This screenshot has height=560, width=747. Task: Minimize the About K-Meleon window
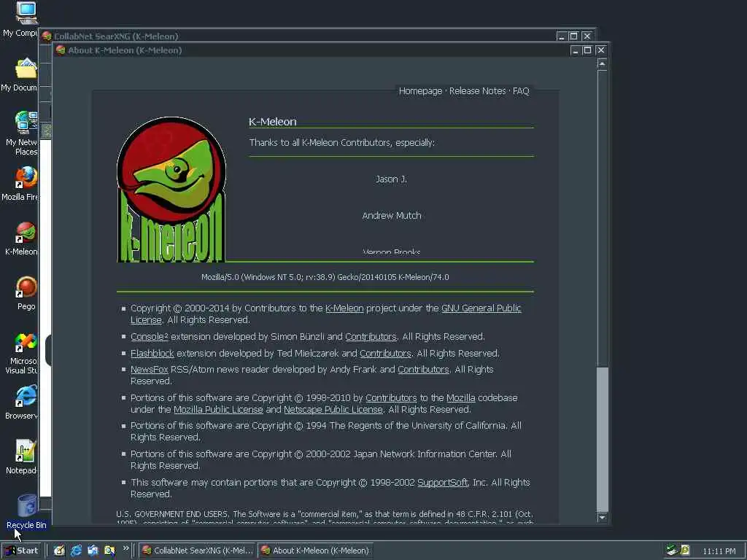[x=575, y=50]
